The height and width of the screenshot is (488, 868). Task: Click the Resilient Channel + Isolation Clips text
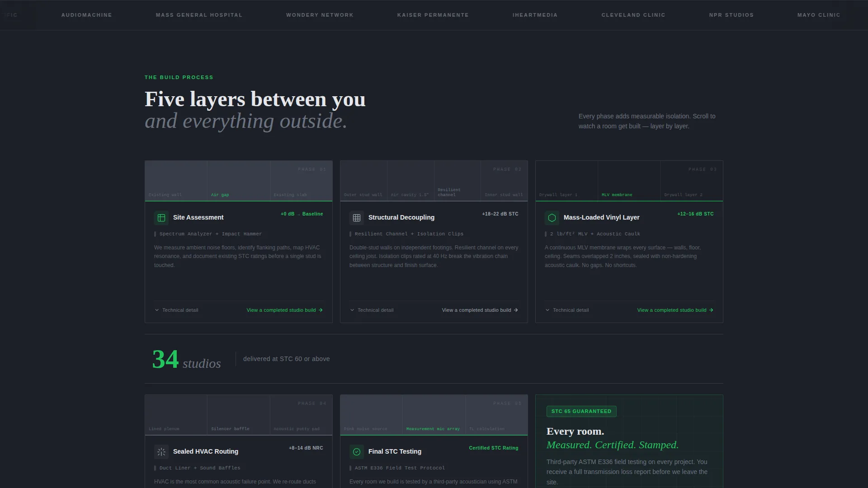(409, 234)
